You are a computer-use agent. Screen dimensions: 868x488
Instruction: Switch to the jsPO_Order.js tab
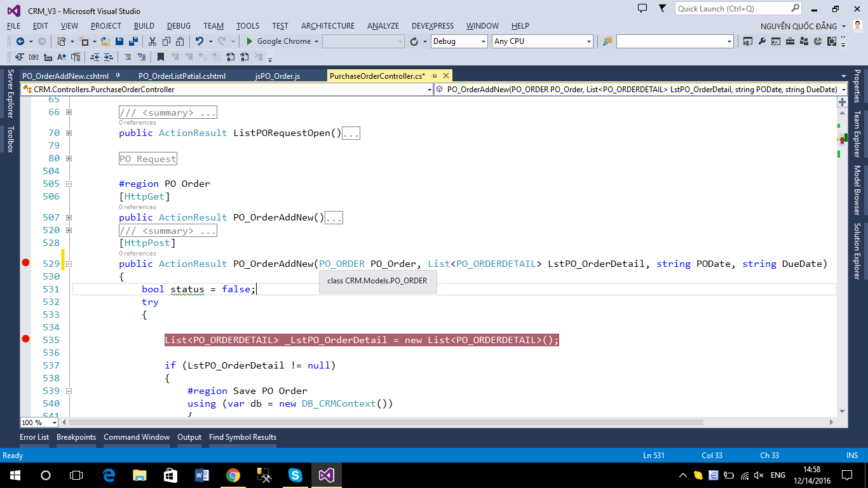coord(277,76)
